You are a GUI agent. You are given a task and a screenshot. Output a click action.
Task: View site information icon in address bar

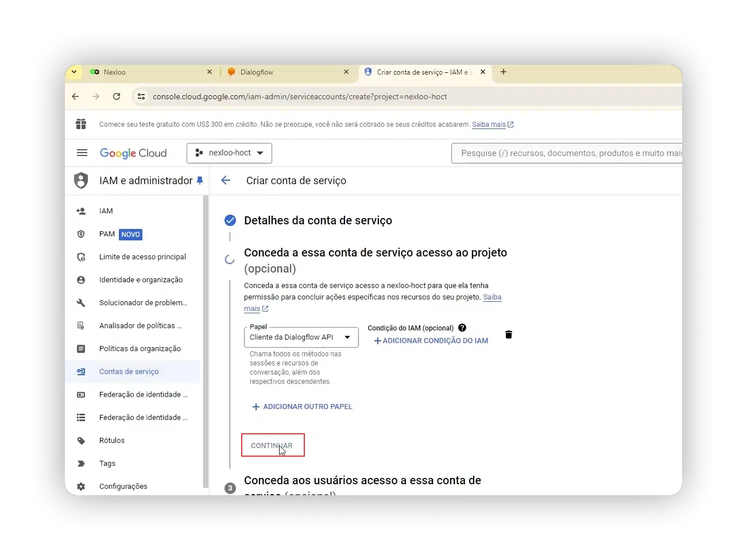click(x=141, y=96)
